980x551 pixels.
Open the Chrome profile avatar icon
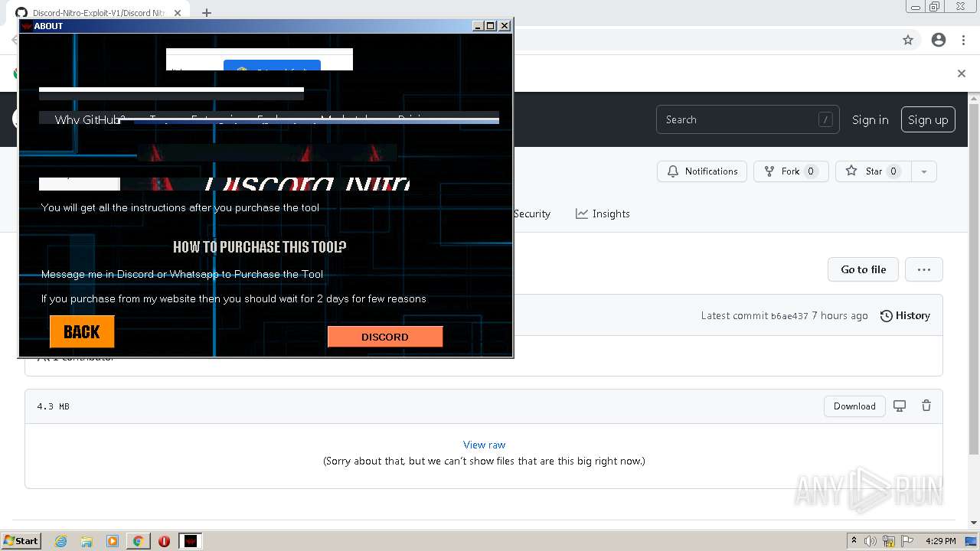coord(939,40)
